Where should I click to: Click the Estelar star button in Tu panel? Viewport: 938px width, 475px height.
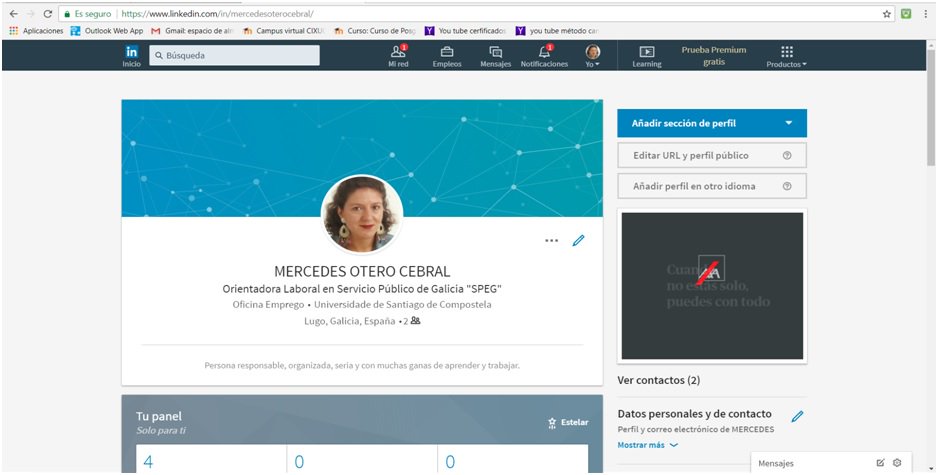(568, 422)
